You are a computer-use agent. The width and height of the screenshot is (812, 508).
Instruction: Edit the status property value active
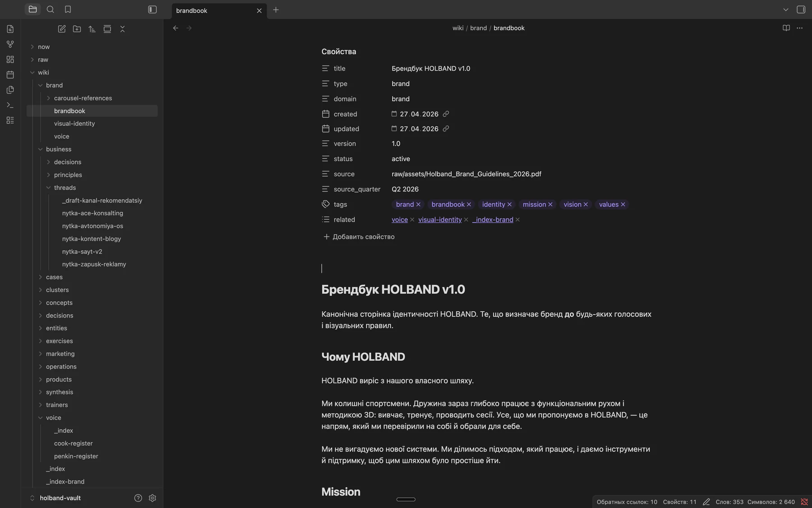401,159
